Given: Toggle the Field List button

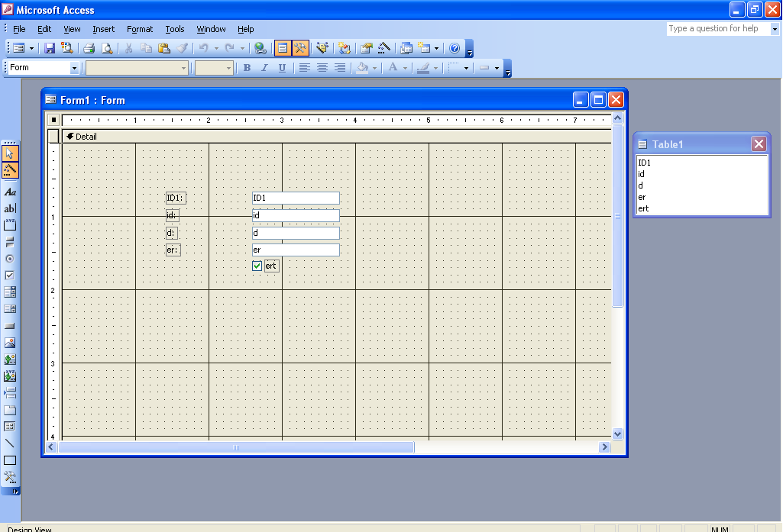Looking at the screenshot, I should (283, 48).
